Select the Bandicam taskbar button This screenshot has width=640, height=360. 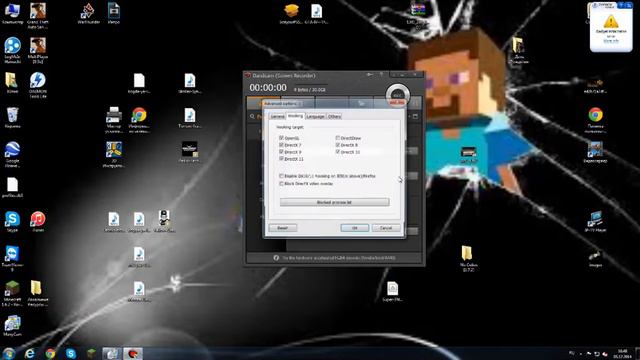[x=133, y=353]
